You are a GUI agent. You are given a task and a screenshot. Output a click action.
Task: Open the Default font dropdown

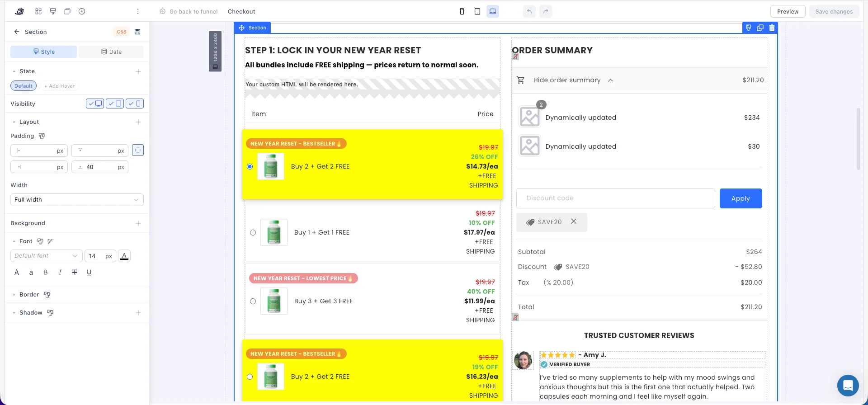tap(47, 256)
